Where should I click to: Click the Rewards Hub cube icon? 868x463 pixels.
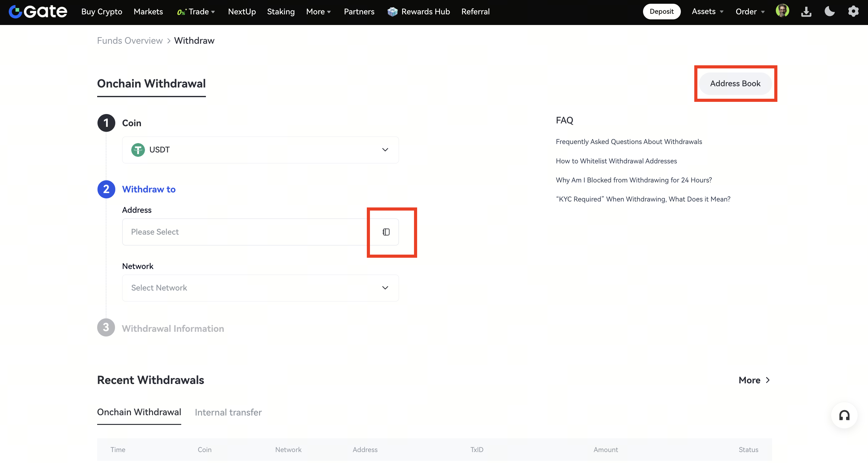click(392, 12)
